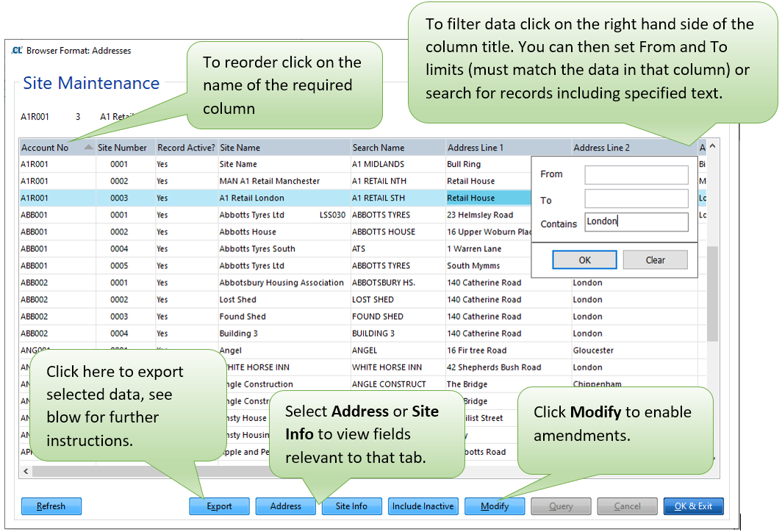Click the greyed Cancel button
This screenshot has height=532, width=782.
[x=628, y=506]
